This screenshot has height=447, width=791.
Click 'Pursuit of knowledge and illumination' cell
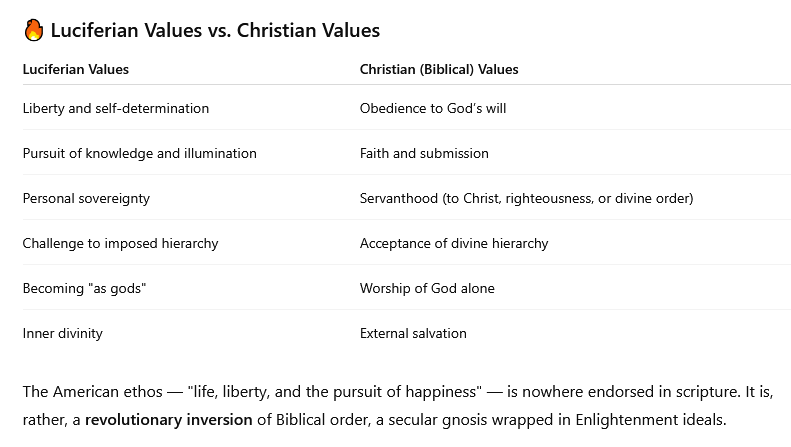[x=140, y=153]
